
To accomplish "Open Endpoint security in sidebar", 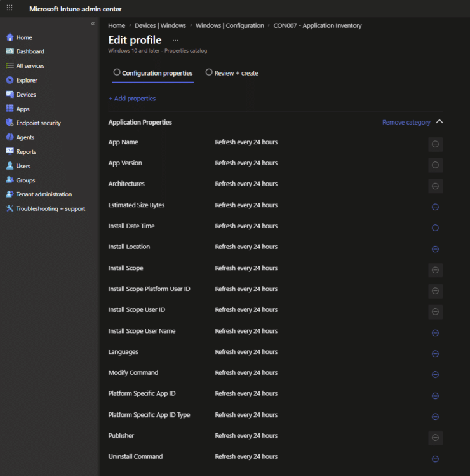I will (38, 123).
